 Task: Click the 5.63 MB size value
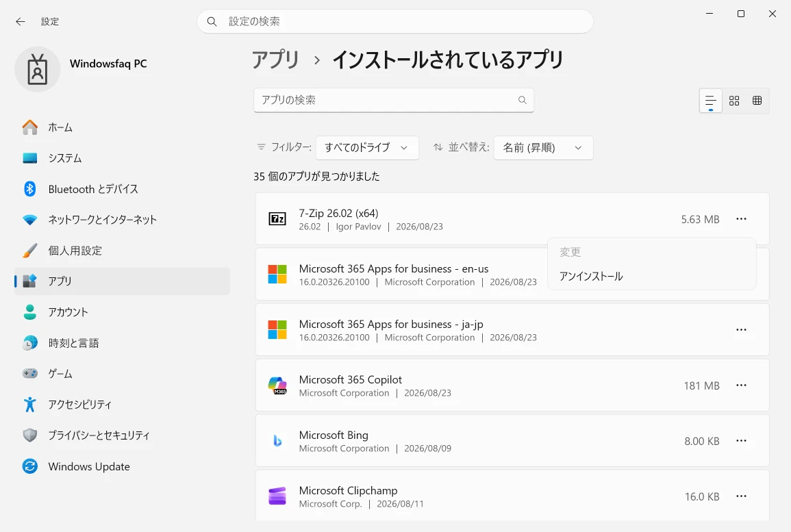700,219
